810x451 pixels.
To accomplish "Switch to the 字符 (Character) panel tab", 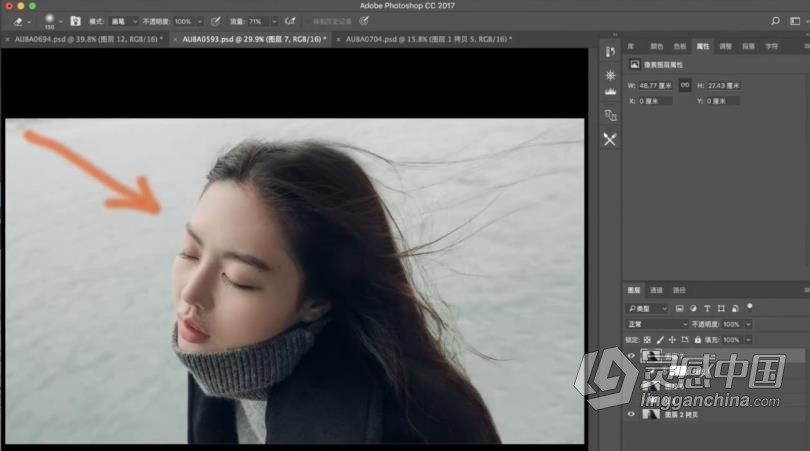I will (771, 46).
